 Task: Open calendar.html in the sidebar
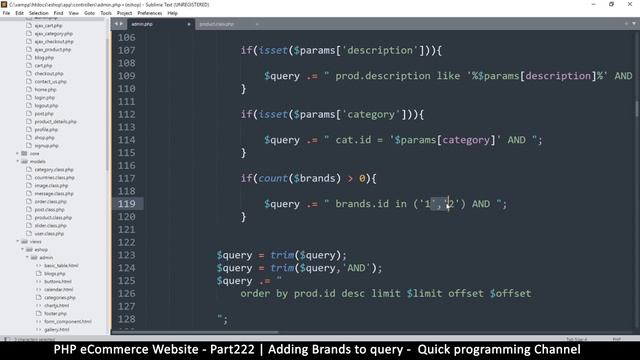[58, 290]
